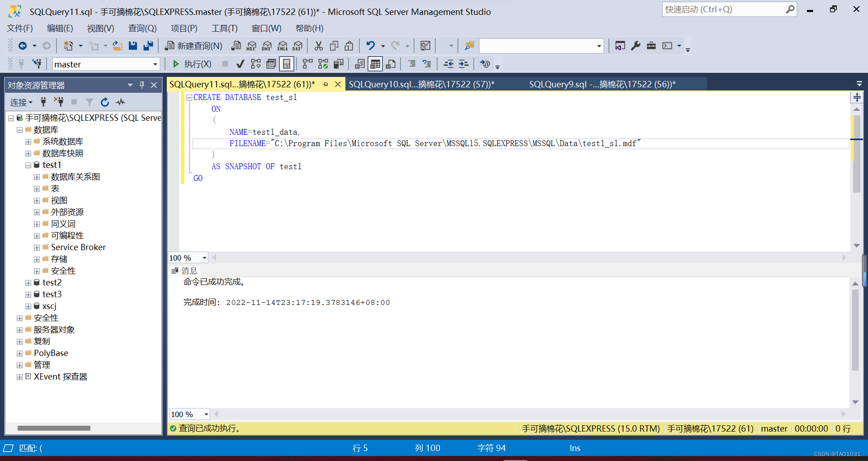Switch to Results to File
Screen dimensions: 868x461
[391, 64]
